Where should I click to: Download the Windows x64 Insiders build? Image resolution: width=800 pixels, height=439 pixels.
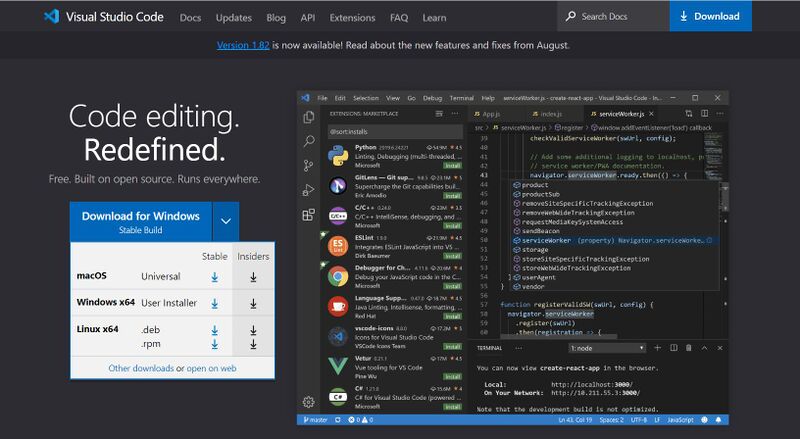coord(253,304)
